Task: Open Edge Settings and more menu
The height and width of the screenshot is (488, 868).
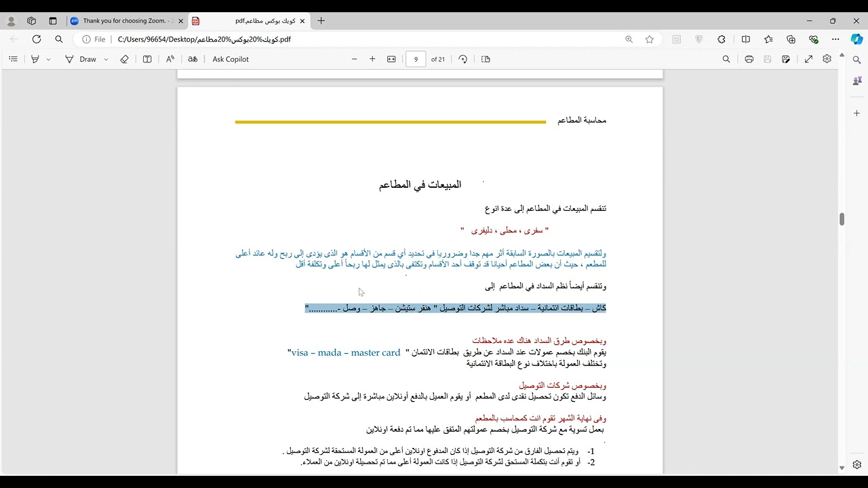Action: [x=835, y=39]
